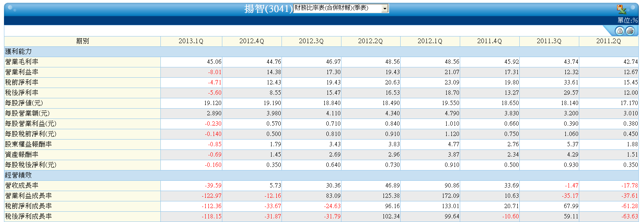Click the Excel export icon
Image resolution: width=644 pixels, height=222 pixels.
pyautogui.click(x=621, y=9)
